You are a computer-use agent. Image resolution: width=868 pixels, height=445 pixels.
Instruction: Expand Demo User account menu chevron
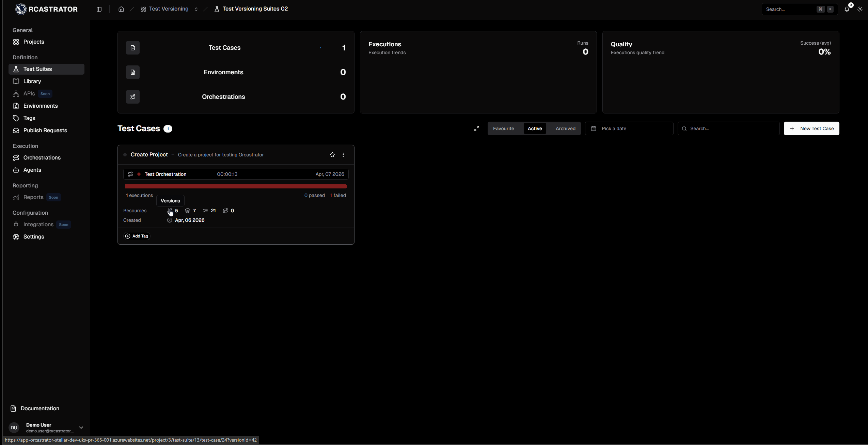(x=81, y=428)
